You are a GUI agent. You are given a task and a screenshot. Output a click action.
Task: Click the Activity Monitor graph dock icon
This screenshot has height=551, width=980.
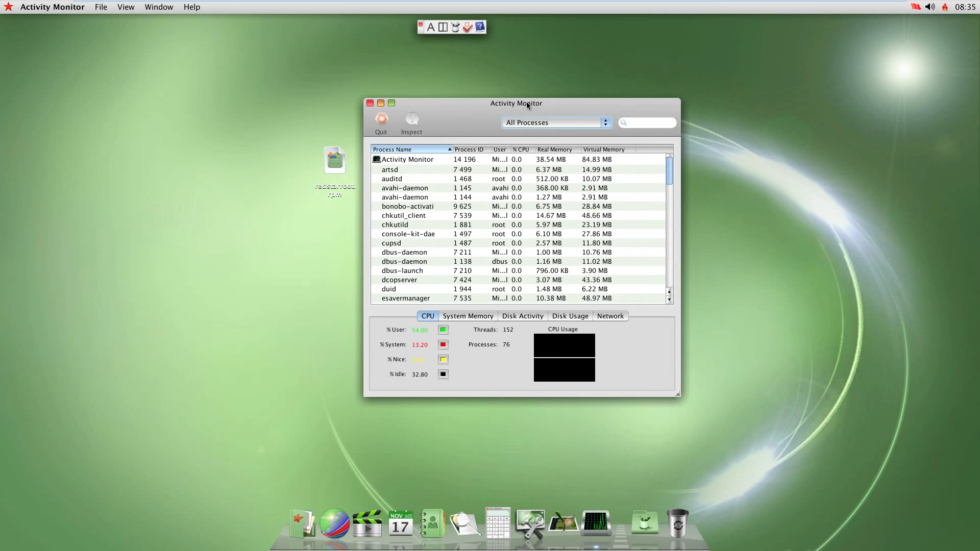coord(596,523)
